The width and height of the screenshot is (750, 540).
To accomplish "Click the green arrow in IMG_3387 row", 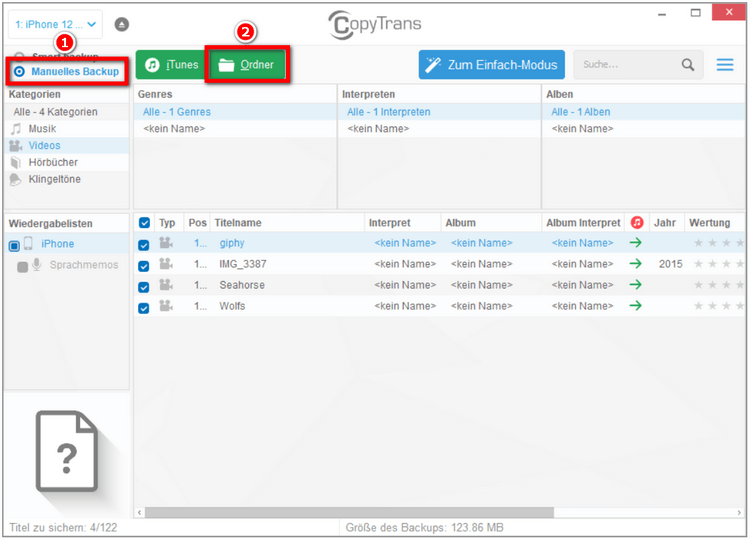I will click(635, 264).
